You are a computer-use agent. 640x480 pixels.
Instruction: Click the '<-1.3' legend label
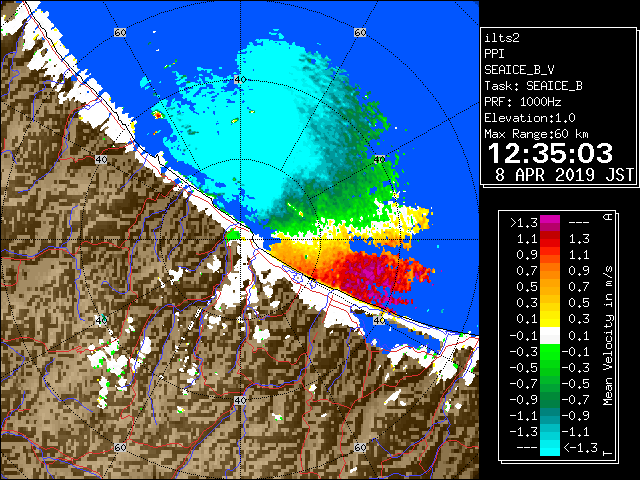click(580, 448)
